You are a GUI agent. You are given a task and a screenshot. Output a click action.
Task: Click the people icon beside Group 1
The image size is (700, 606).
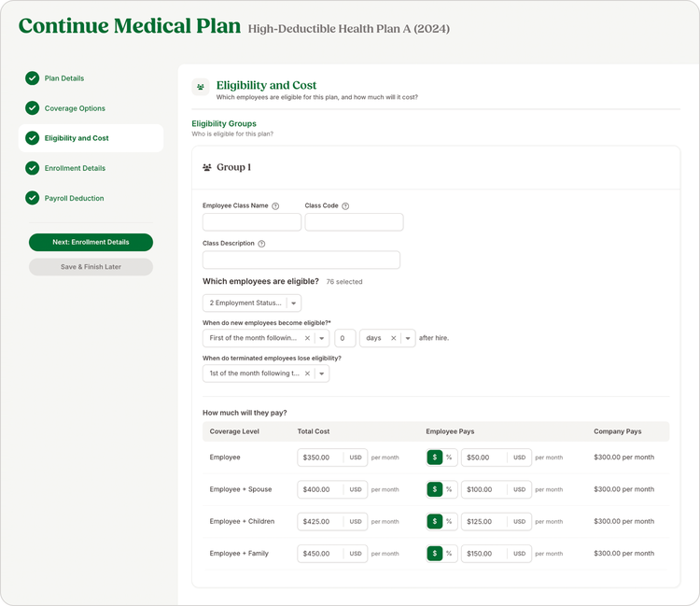click(206, 167)
